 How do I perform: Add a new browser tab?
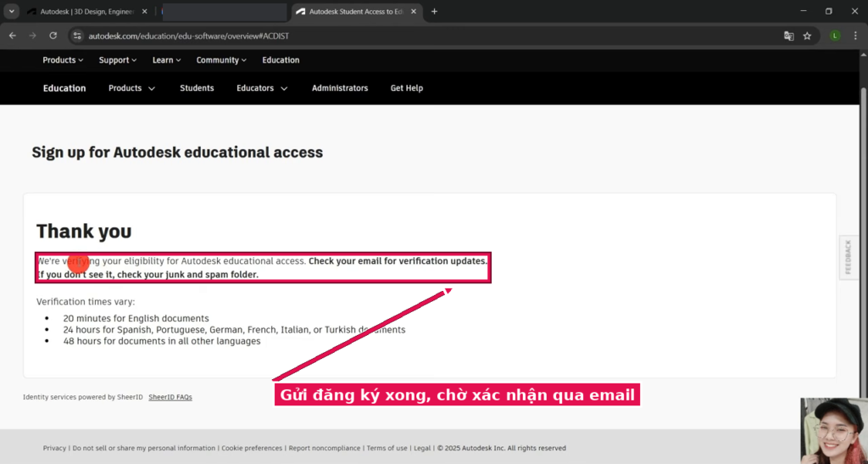click(434, 12)
